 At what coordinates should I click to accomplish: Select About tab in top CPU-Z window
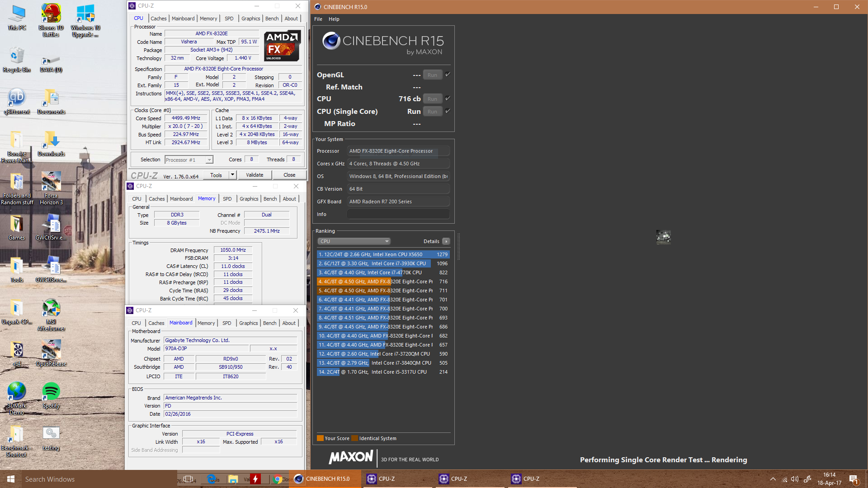click(291, 19)
